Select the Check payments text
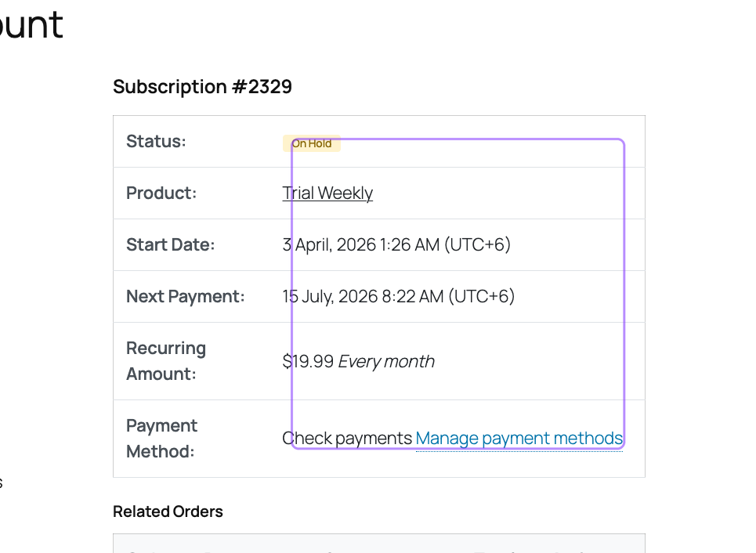756x553 pixels. pos(347,439)
